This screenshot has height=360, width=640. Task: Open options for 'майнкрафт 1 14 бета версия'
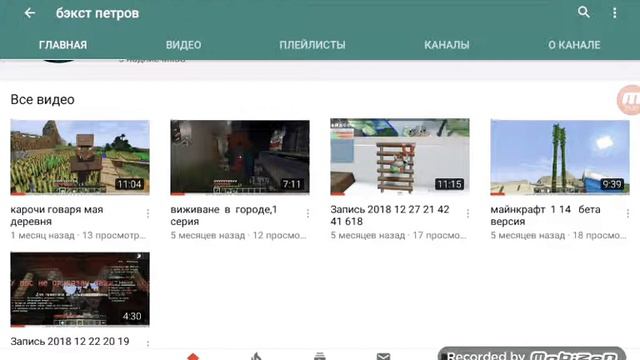click(628, 213)
